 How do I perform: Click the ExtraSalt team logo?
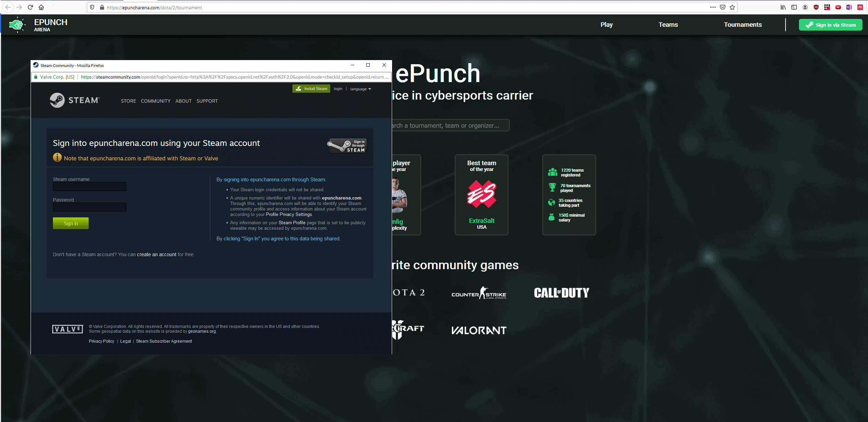481,194
